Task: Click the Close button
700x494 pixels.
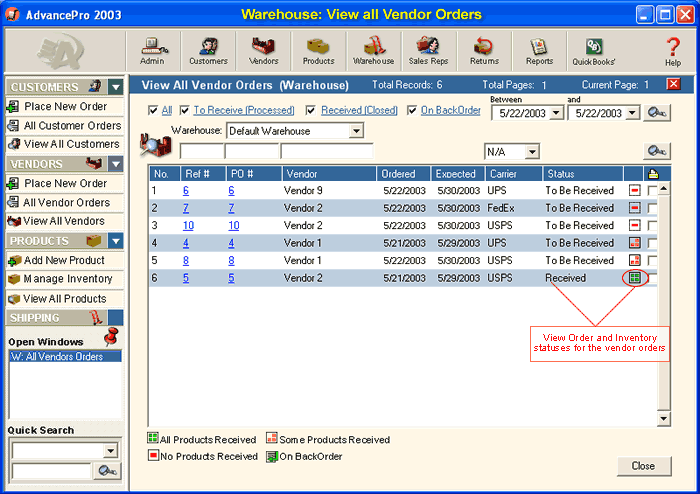Action: click(x=644, y=466)
